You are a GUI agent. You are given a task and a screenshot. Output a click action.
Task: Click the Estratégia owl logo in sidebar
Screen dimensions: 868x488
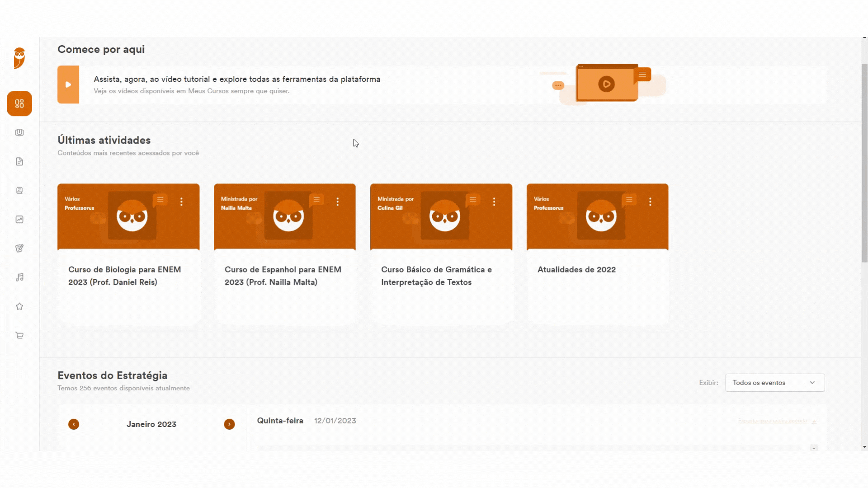(19, 58)
